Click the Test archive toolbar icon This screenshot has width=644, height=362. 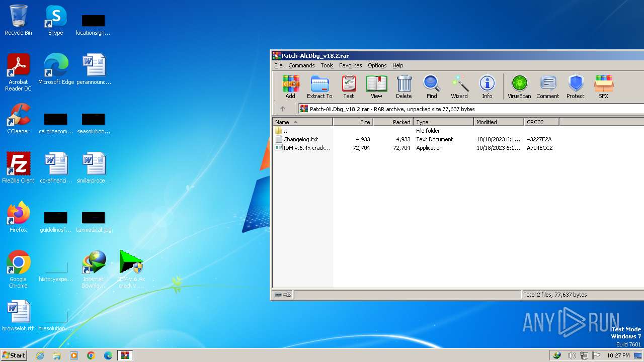(349, 86)
